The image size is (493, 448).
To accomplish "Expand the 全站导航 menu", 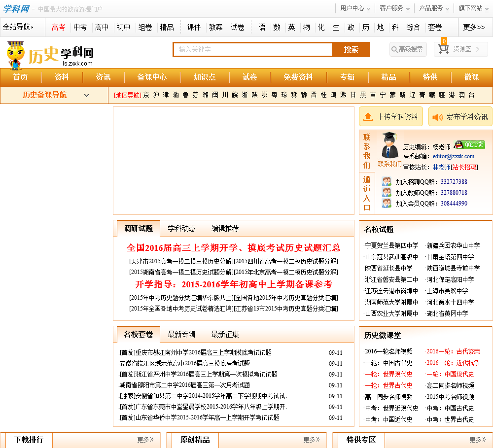I will pos(18,27).
